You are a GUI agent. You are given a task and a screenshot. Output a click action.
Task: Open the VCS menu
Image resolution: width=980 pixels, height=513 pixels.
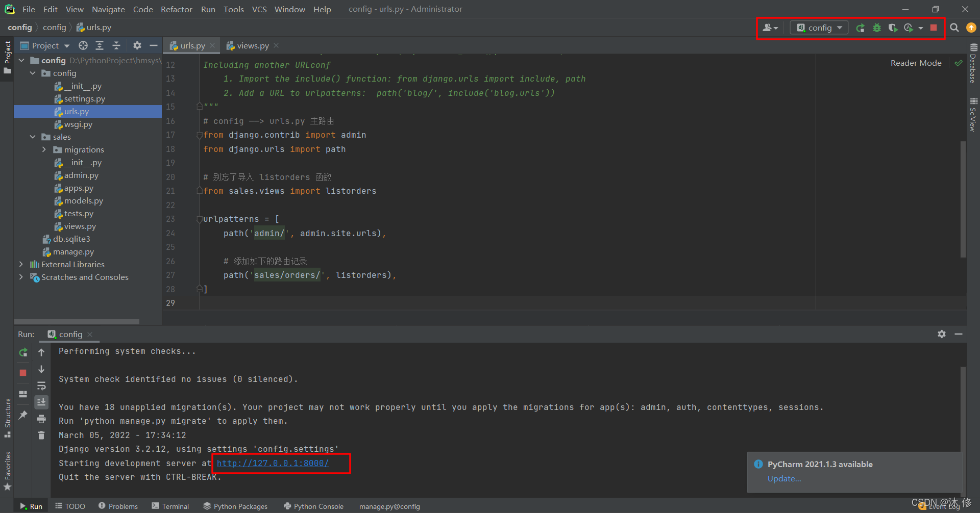(x=259, y=9)
